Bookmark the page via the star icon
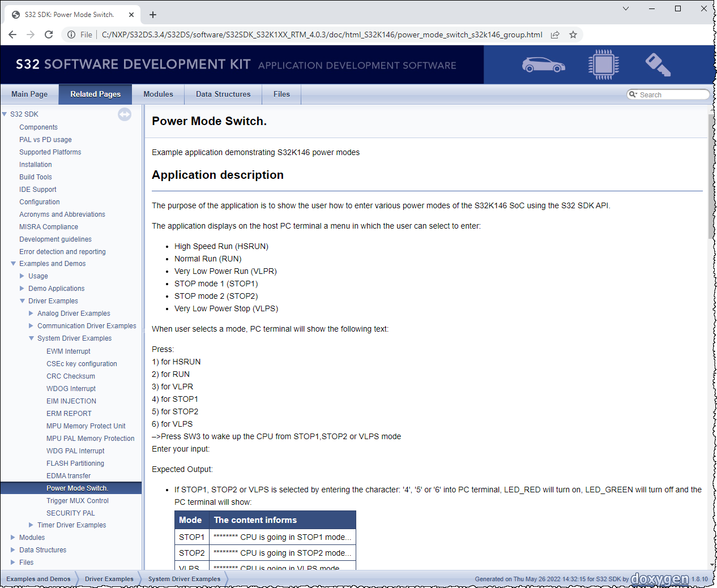This screenshot has height=588, width=717. pos(573,35)
